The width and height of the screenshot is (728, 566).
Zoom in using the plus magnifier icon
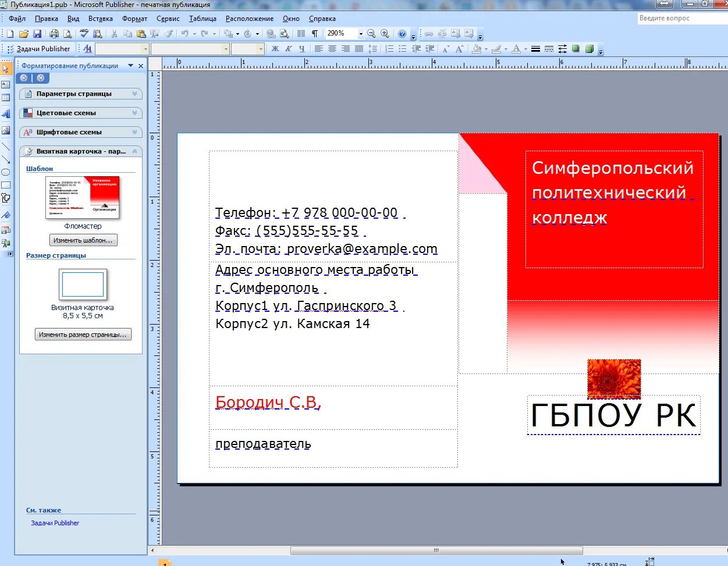[x=385, y=34]
